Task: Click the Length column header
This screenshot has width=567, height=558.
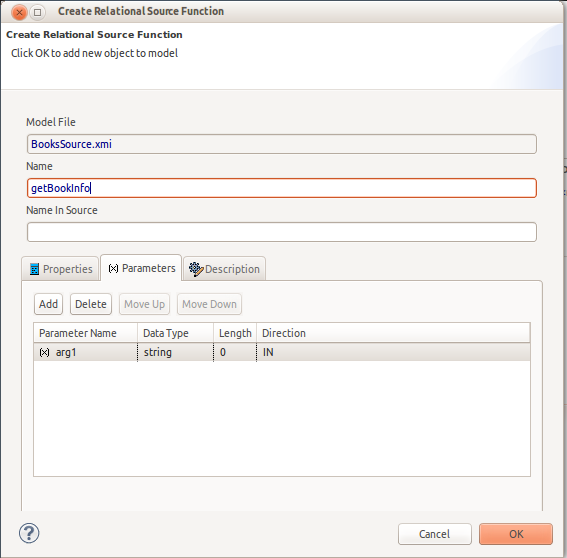Action: tap(235, 333)
